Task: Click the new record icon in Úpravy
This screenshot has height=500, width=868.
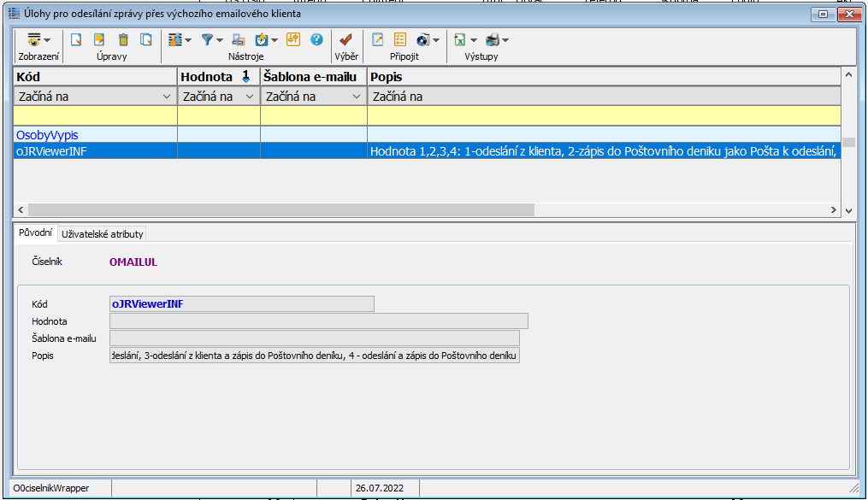Action: pyautogui.click(x=76, y=40)
